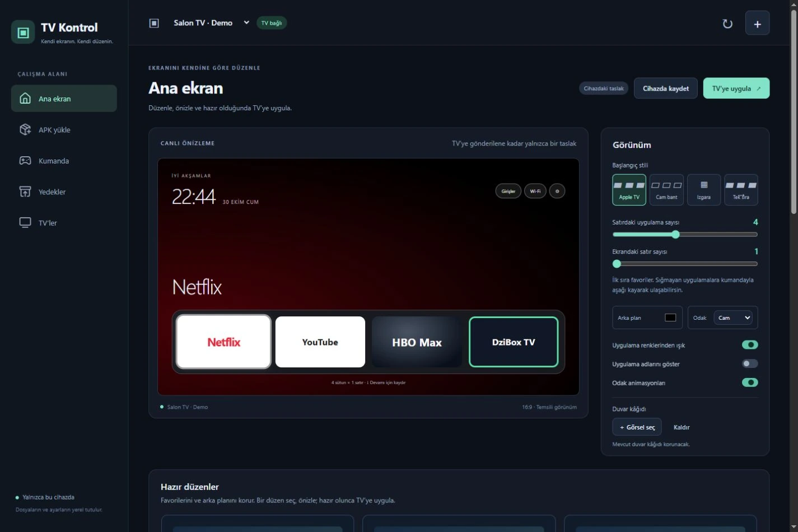Image resolution: width=798 pixels, height=532 pixels.
Task: Open the Salon TV · Demo device dropdown
Action: point(212,23)
